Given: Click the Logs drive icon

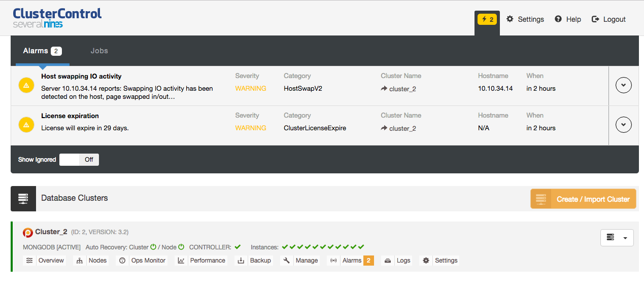Looking at the screenshot, I should click(388, 261).
